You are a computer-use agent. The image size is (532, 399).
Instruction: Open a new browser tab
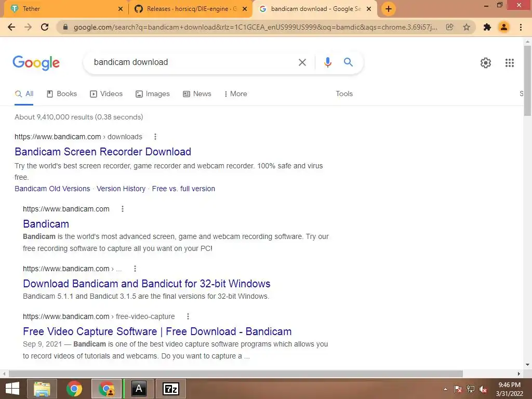(389, 9)
